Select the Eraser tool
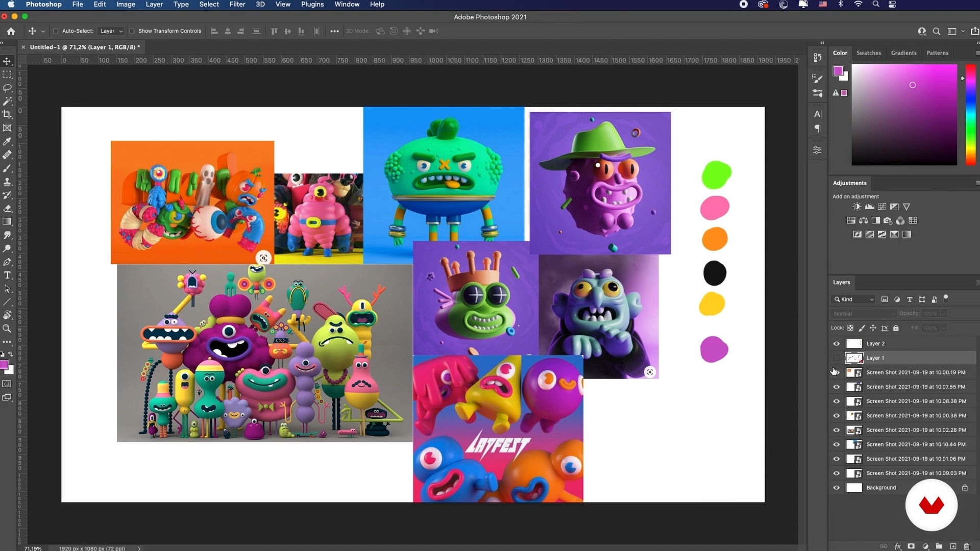Image resolution: width=980 pixels, height=551 pixels. click(x=7, y=208)
